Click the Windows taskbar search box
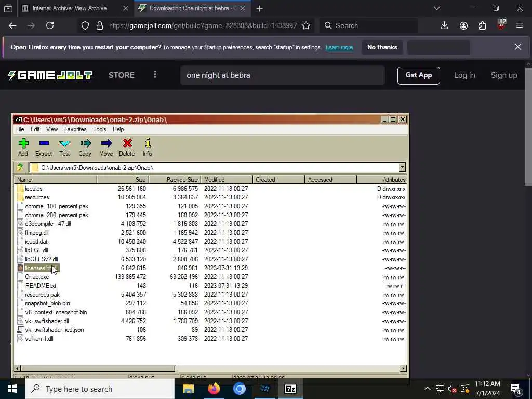This screenshot has width=532, height=399. click(100, 389)
